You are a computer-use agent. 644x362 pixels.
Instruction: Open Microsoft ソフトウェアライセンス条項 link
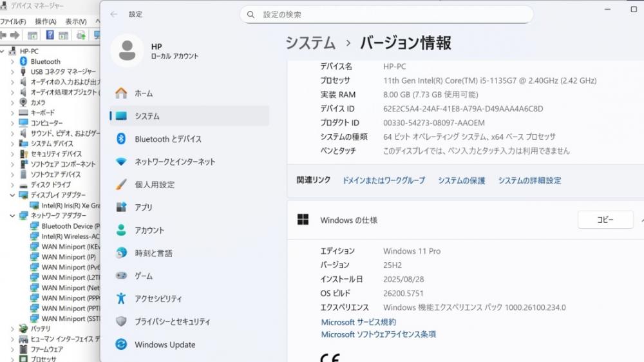[378, 334]
